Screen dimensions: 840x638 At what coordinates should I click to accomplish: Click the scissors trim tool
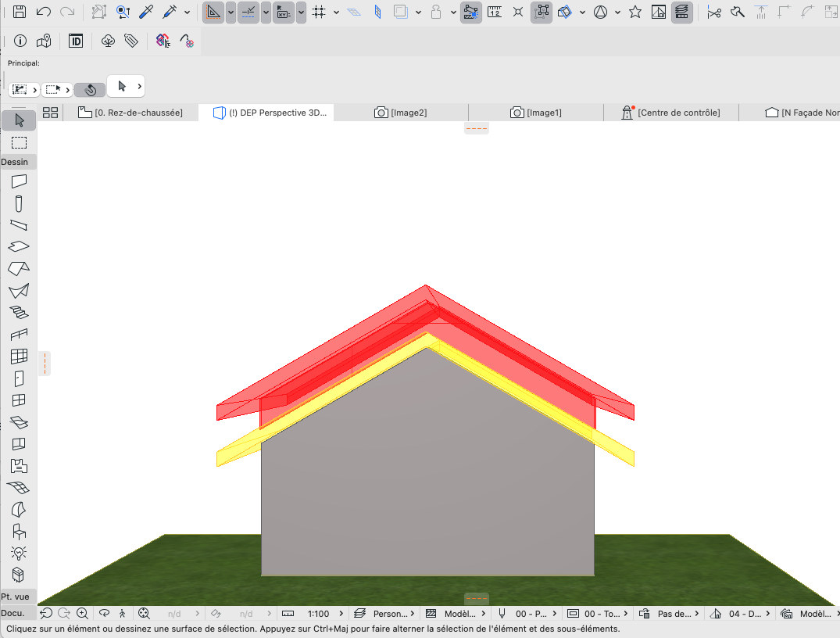coord(714,12)
